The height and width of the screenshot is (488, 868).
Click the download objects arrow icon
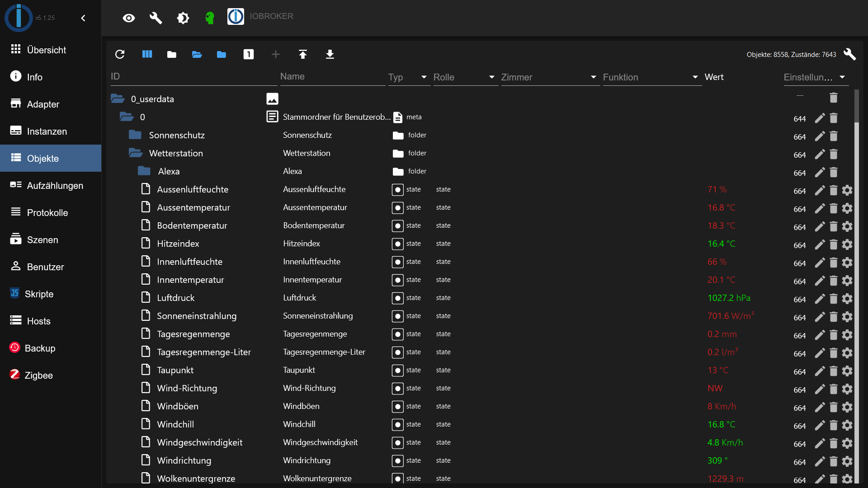click(330, 54)
